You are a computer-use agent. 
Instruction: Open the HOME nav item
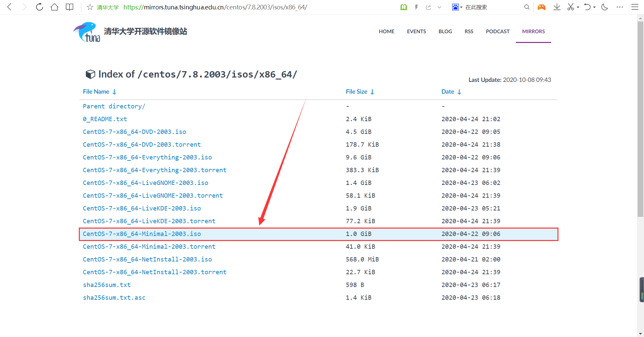386,32
